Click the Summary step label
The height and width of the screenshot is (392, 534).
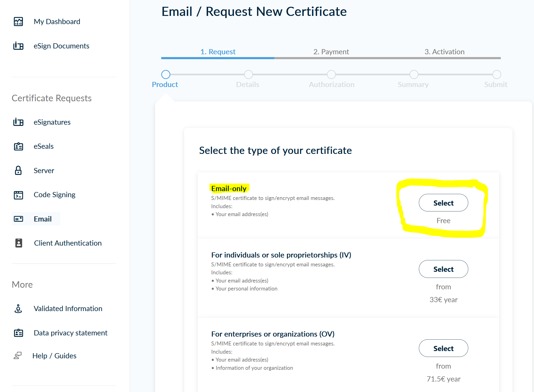(413, 85)
